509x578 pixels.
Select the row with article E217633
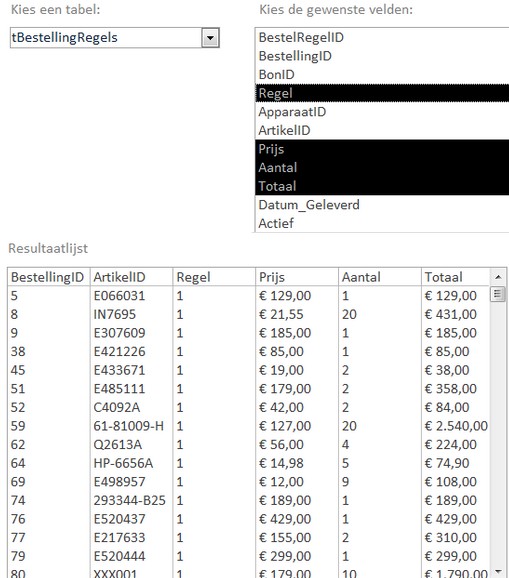coord(249,537)
